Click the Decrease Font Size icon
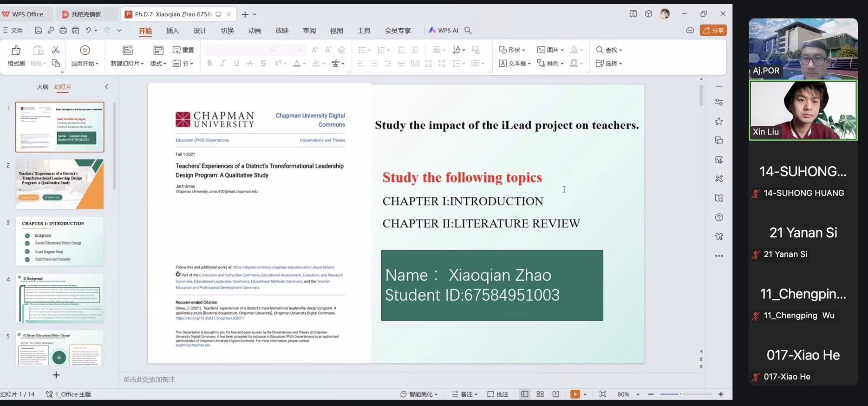This screenshot has height=406, width=868. (x=328, y=50)
